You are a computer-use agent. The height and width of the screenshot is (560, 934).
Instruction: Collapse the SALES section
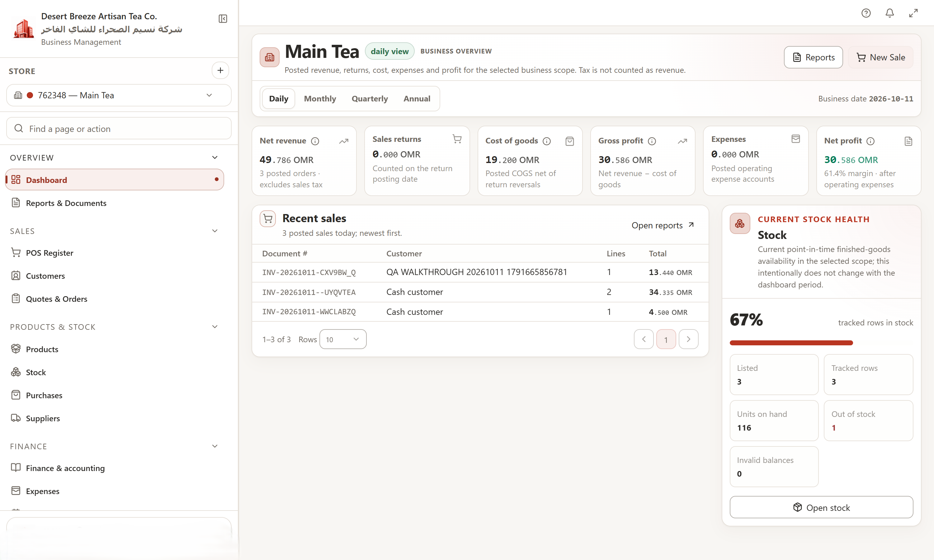215,231
